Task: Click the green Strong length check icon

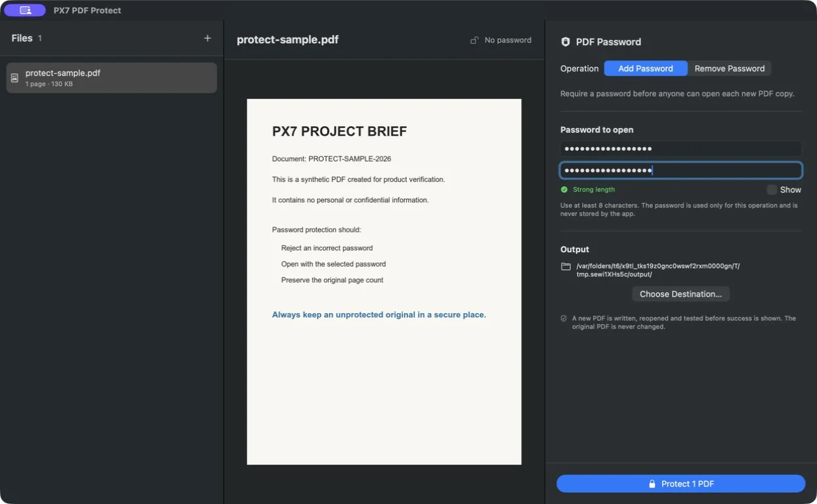Action: (x=564, y=190)
